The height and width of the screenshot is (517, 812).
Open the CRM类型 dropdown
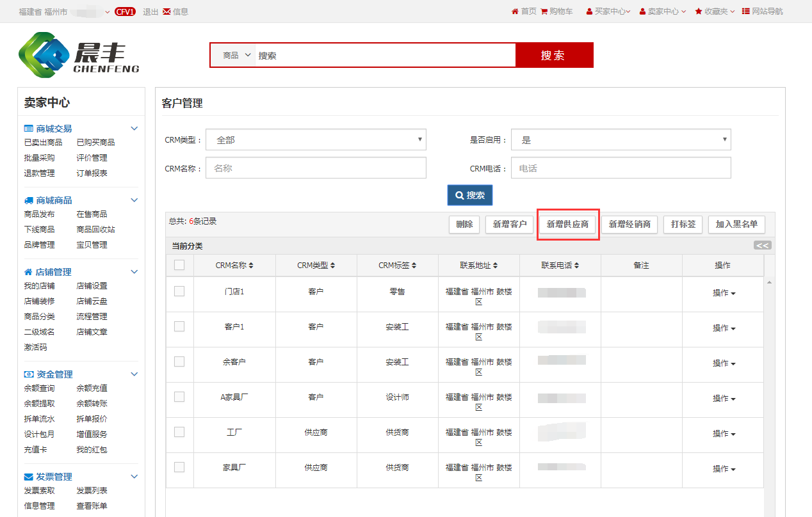(x=316, y=139)
